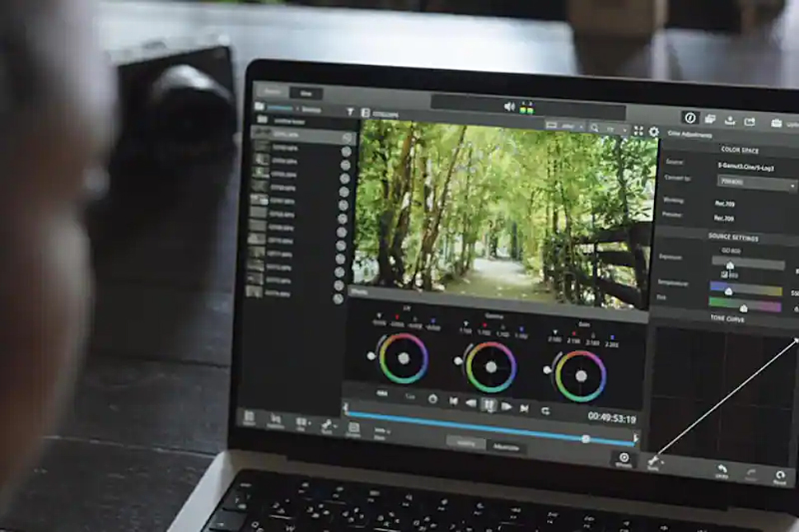
Task: Open the zoom level dropdown beside the magnifier
Action: tap(614, 129)
